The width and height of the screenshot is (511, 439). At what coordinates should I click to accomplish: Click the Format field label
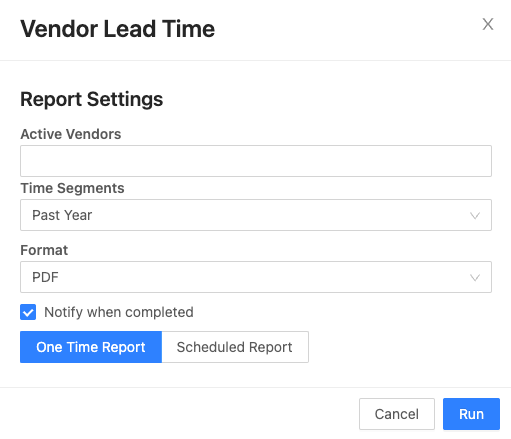tap(44, 250)
